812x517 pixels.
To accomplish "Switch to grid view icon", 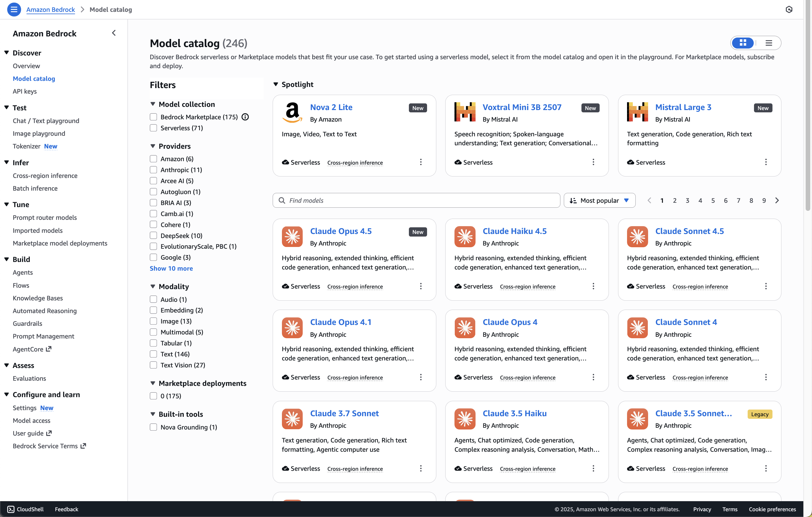I will pyautogui.click(x=743, y=43).
